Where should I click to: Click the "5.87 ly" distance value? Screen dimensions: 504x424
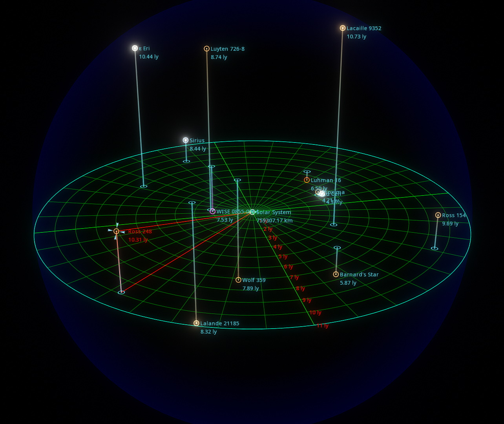[x=348, y=283]
